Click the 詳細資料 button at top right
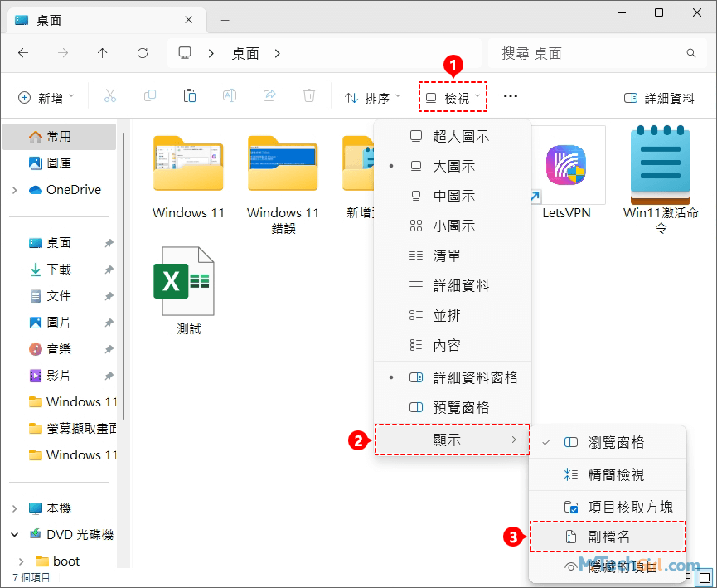 point(659,96)
